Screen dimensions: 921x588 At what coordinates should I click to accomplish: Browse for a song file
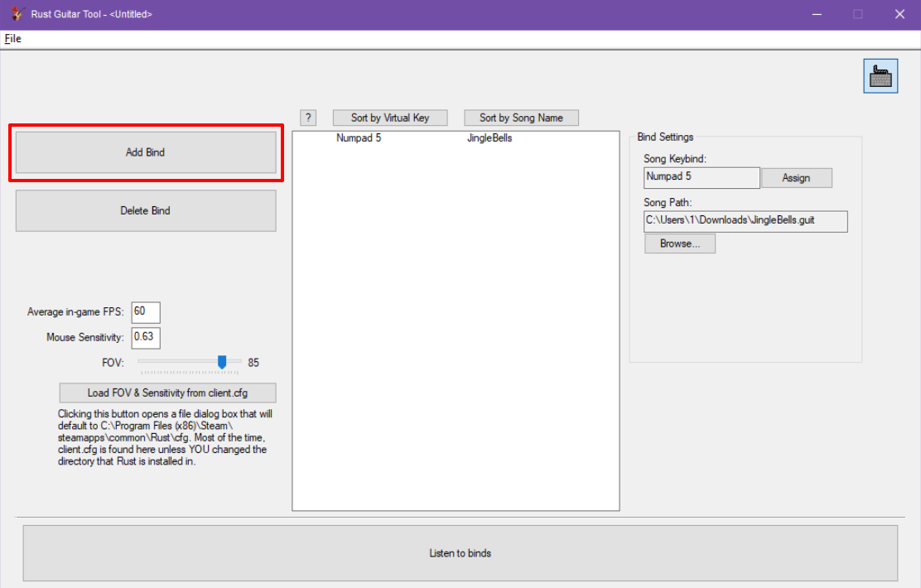(x=679, y=244)
